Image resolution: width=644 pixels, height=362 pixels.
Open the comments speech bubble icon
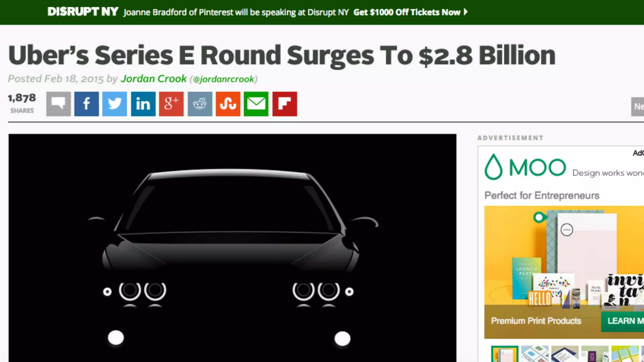tap(58, 104)
